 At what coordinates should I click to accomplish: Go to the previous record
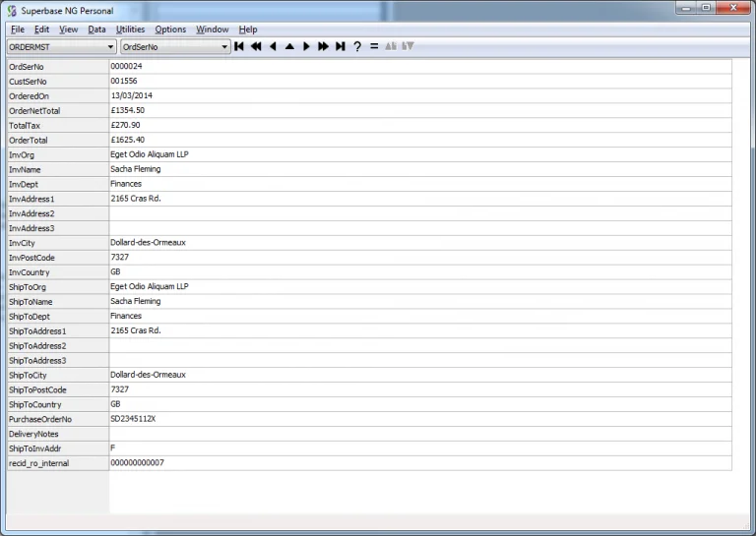[273, 46]
